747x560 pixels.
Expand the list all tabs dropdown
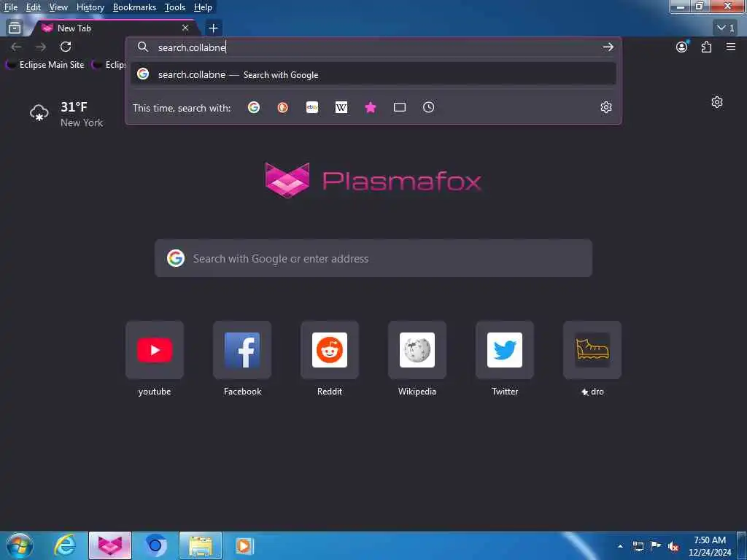pos(726,28)
